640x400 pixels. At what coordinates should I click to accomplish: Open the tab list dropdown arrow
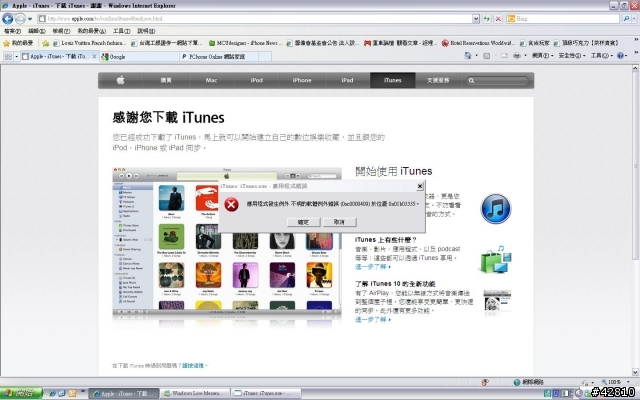tap(17, 57)
